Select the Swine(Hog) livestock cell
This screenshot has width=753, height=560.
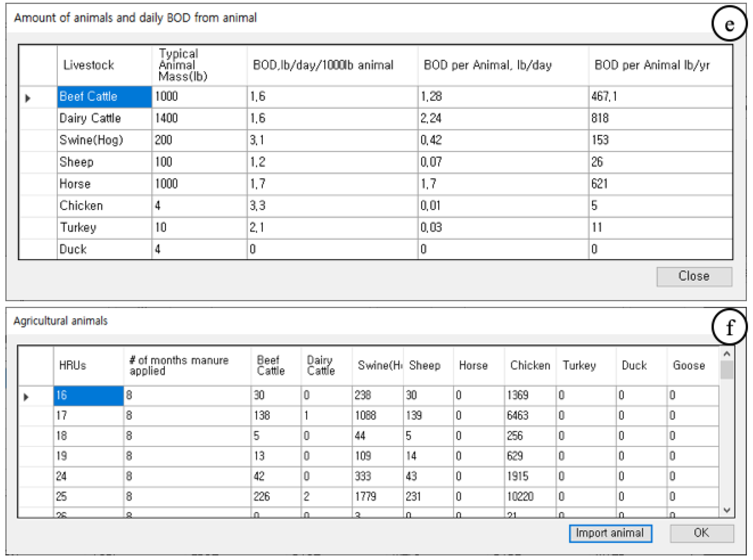pos(104,140)
